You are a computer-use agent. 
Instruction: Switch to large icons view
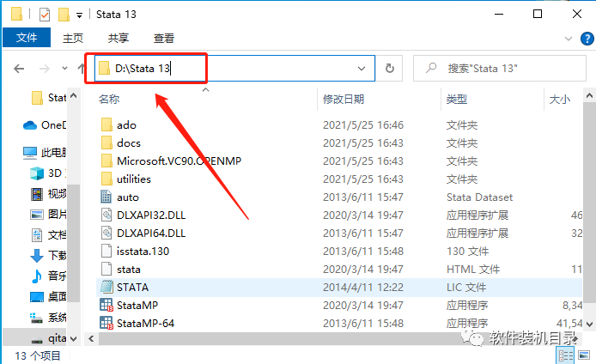tap(584, 355)
